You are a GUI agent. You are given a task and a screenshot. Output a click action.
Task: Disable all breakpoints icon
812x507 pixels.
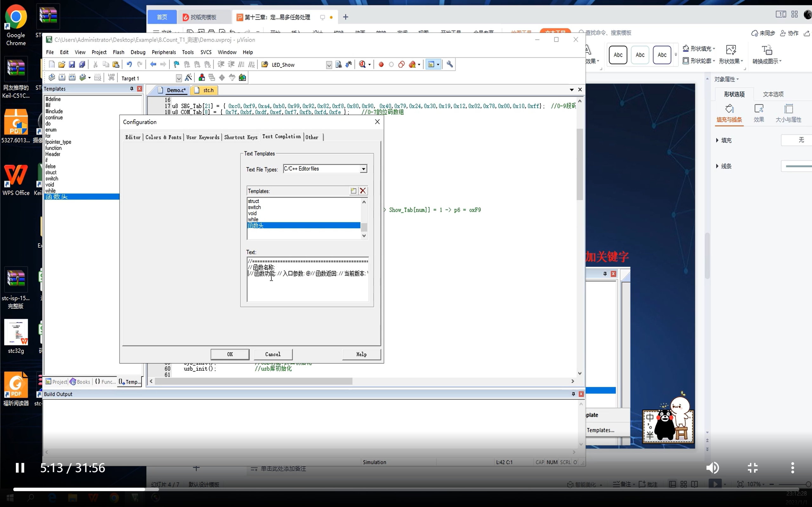tap(401, 64)
